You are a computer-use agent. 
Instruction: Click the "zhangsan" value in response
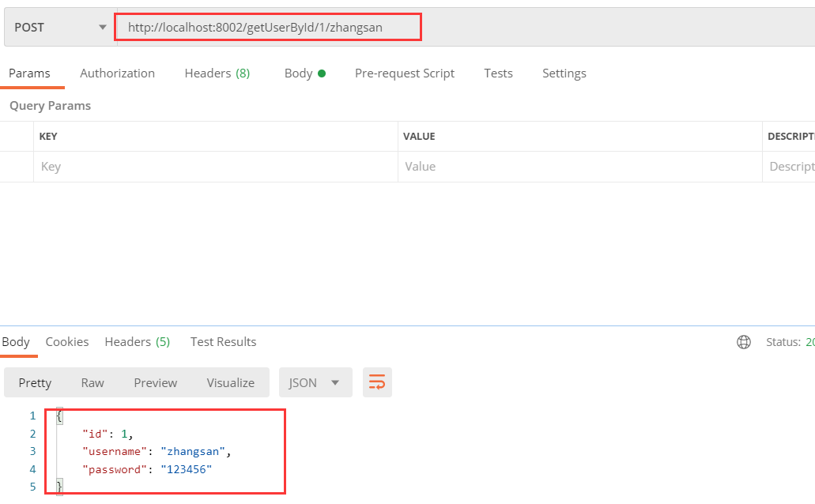(x=193, y=452)
